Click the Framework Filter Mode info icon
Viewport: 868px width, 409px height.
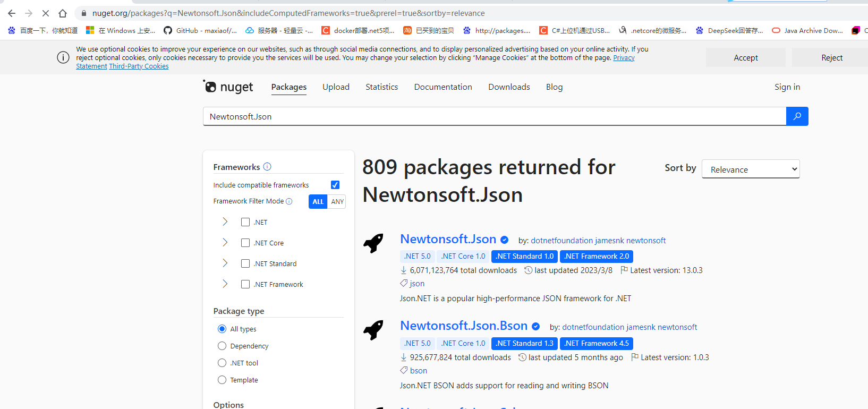[x=289, y=201]
